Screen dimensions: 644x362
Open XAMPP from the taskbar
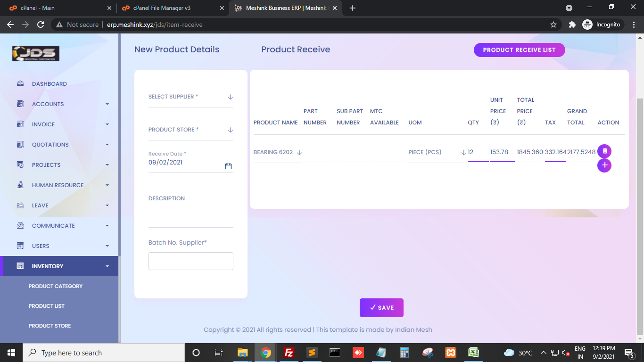pyautogui.click(x=450, y=353)
